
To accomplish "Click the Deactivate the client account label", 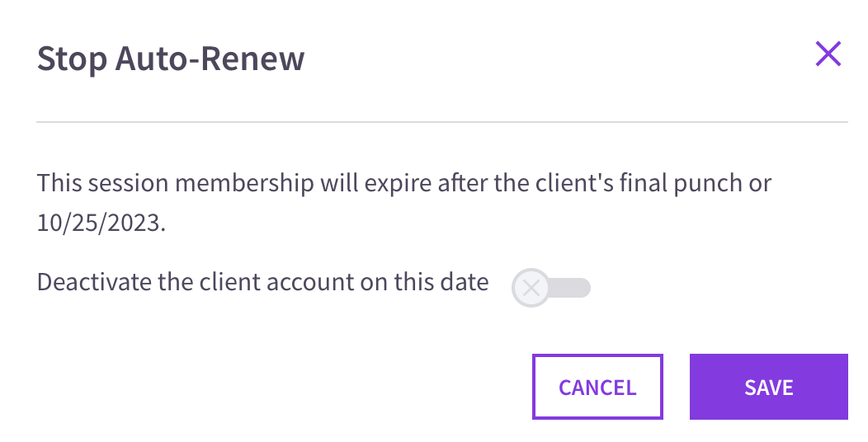I will click(x=262, y=282).
